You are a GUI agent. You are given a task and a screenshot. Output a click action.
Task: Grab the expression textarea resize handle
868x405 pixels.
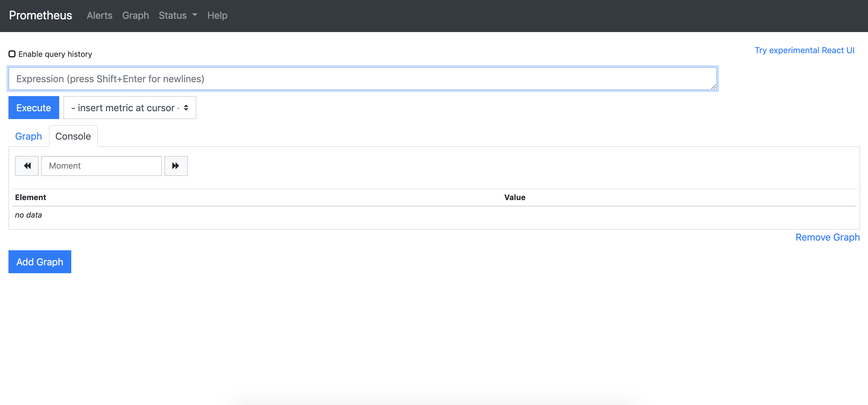point(713,87)
